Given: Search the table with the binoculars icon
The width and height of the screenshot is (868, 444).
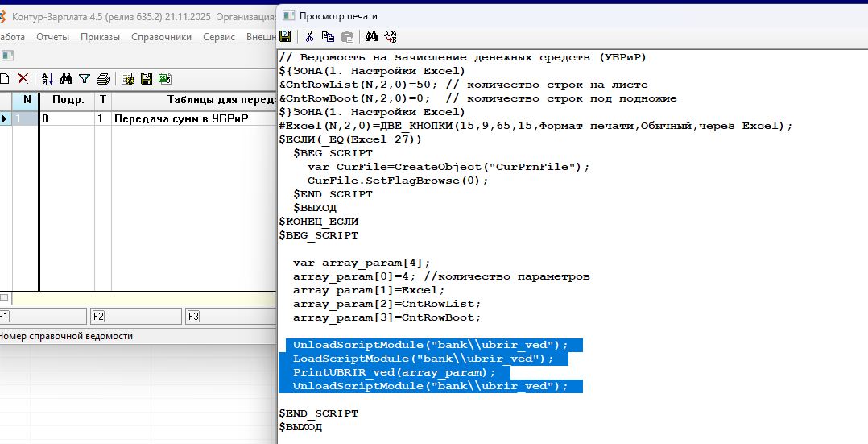Looking at the screenshot, I should point(66,78).
